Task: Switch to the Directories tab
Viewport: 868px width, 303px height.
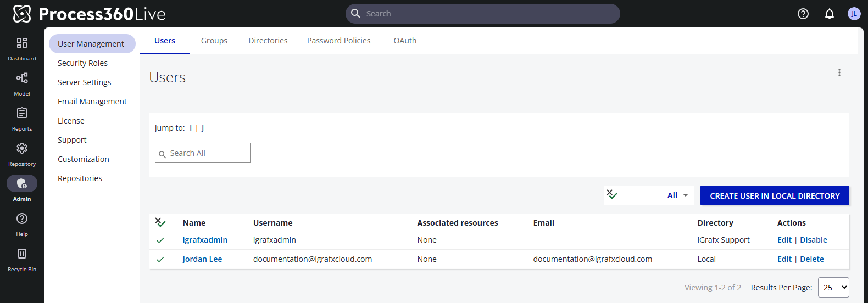Action: 268,41
